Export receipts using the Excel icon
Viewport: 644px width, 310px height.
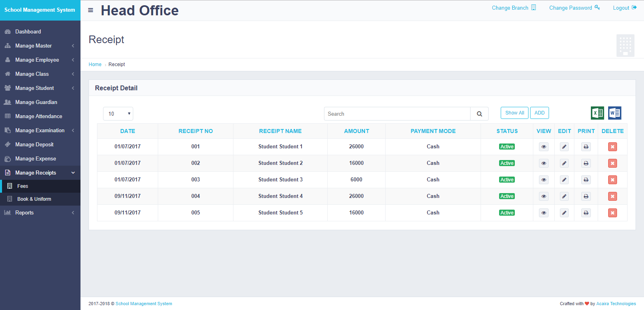[597, 113]
